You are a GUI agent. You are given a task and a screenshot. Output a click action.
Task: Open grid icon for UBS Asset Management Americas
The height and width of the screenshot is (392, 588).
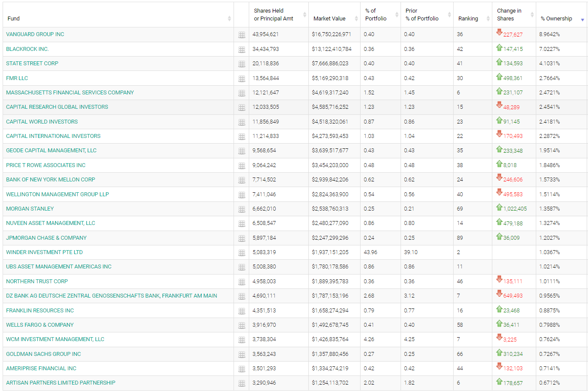tap(242, 267)
